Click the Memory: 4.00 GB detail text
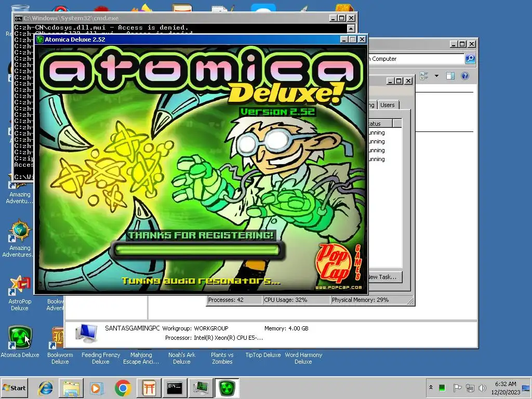 pos(286,328)
